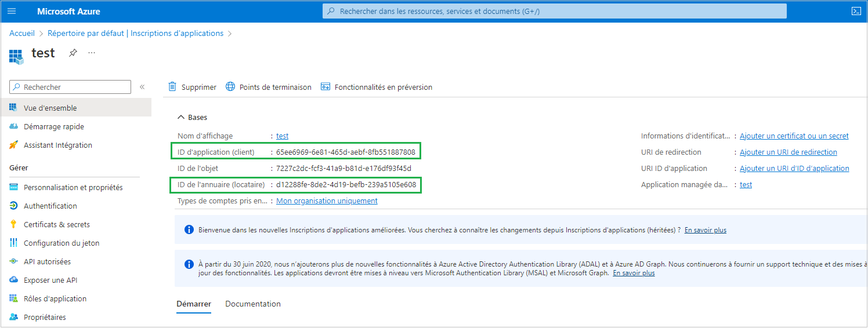Screen dimensions: 868x328
Task: Click Ajouter un certificat ou un secret
Action: click(794, 136)
